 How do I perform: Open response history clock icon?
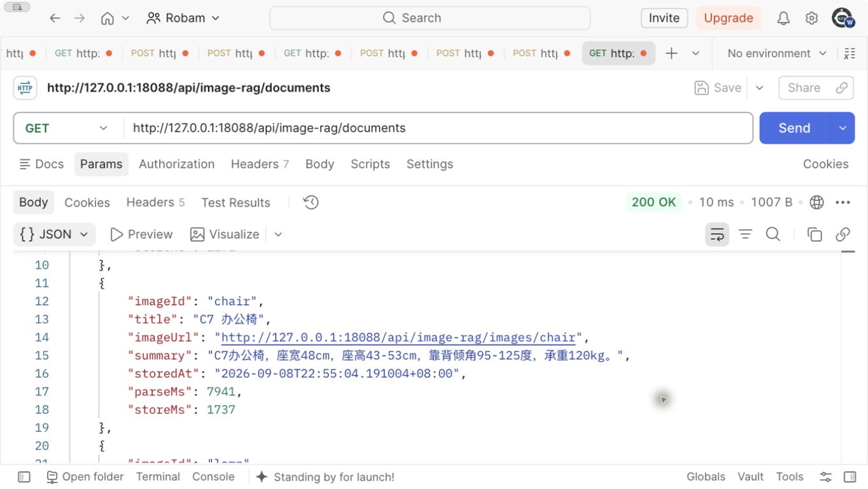pos(311,202)
